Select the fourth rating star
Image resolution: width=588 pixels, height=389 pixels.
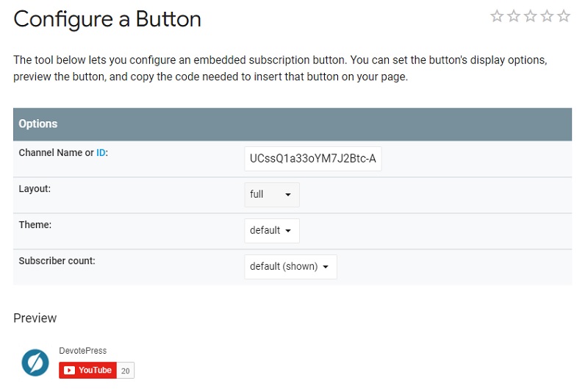coord(547,16)
